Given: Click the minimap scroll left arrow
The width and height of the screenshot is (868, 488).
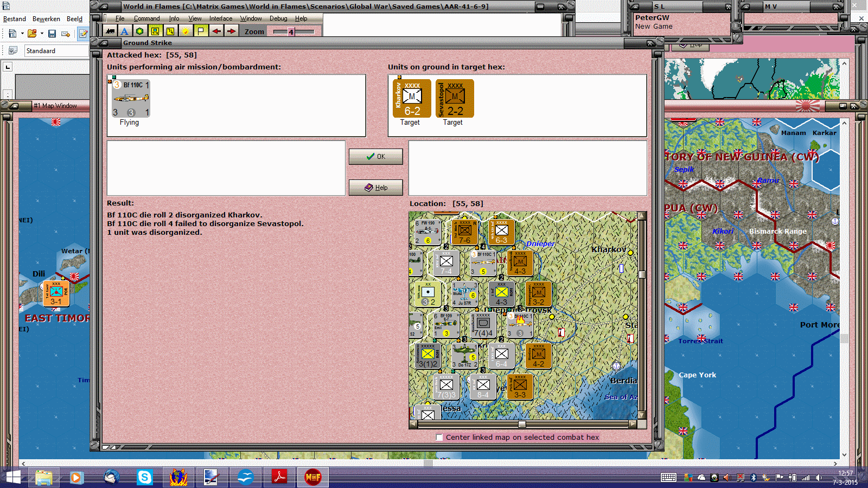Looking at the screenshot, I should coord(413,424).
